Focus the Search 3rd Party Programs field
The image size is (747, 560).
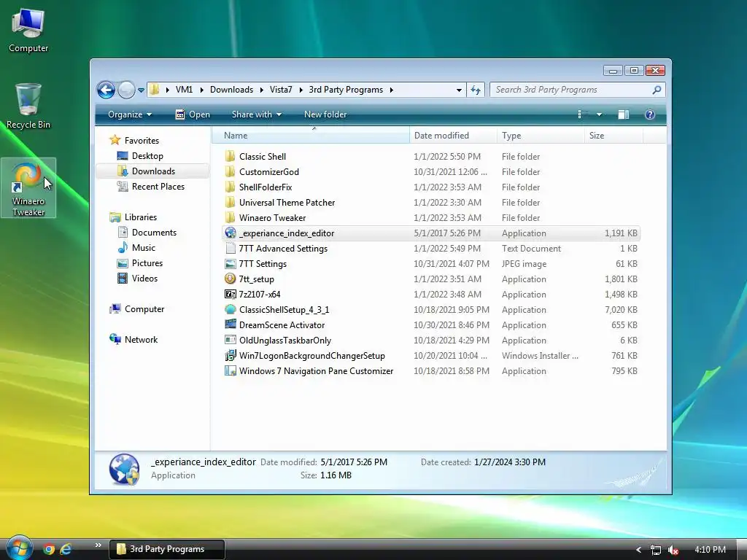tap(577, 90)
